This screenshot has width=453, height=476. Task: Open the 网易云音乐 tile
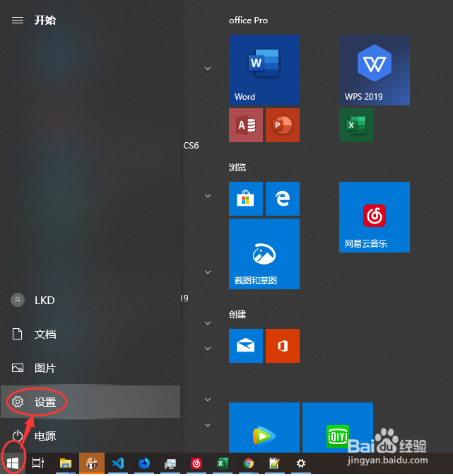(375, 217)
